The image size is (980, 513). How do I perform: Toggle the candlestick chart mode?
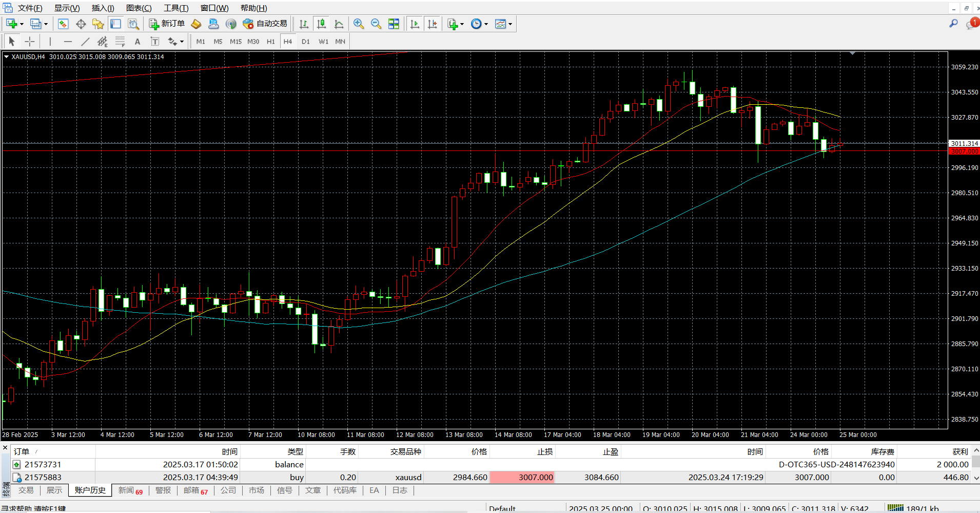pyautogui.click(x=321, y=24)
